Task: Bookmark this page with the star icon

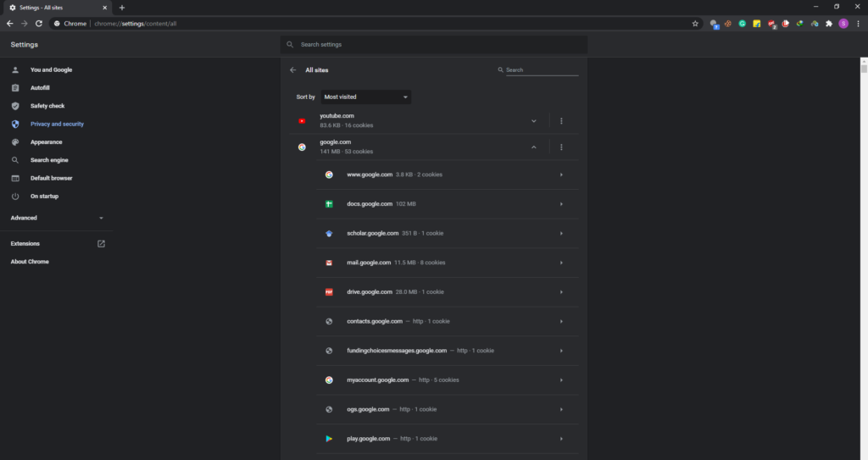Action: coord(695,24)
